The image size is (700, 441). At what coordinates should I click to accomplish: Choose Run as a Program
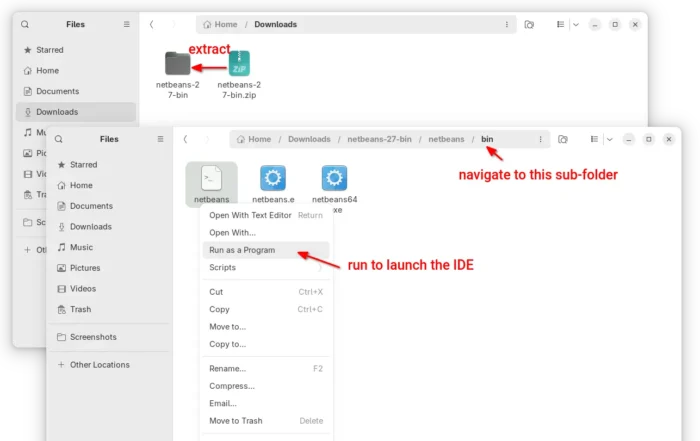(x=266, y=250)
